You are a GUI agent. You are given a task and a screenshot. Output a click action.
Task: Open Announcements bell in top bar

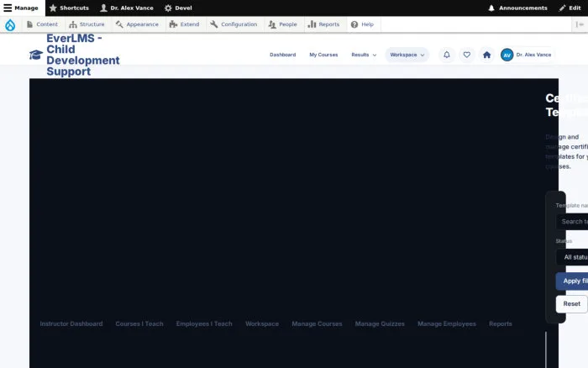coord(517,8)
